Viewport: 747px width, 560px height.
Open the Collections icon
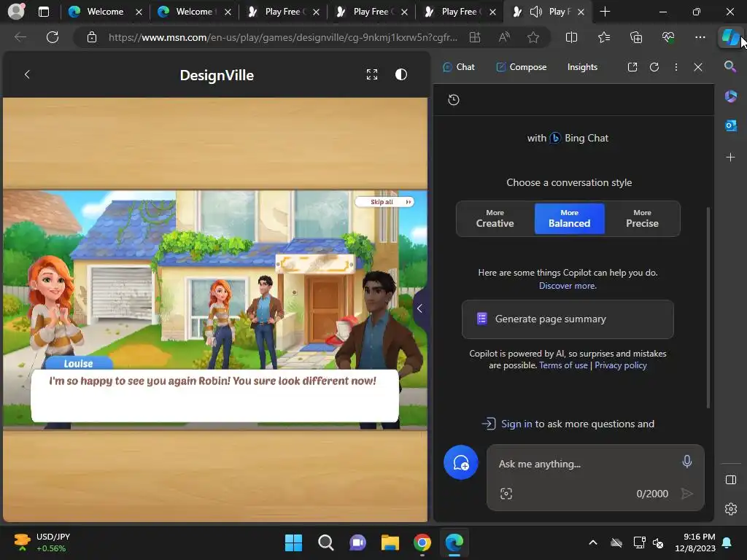pyautogui.click(x=636, y=37)
